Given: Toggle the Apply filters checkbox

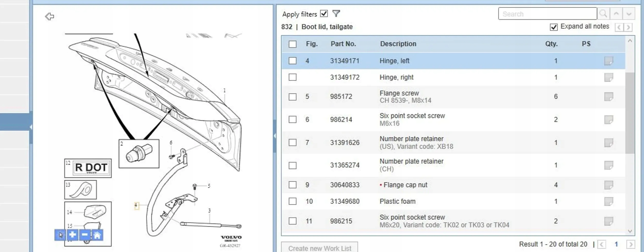Looking at the screenshot, I should 324,13.
